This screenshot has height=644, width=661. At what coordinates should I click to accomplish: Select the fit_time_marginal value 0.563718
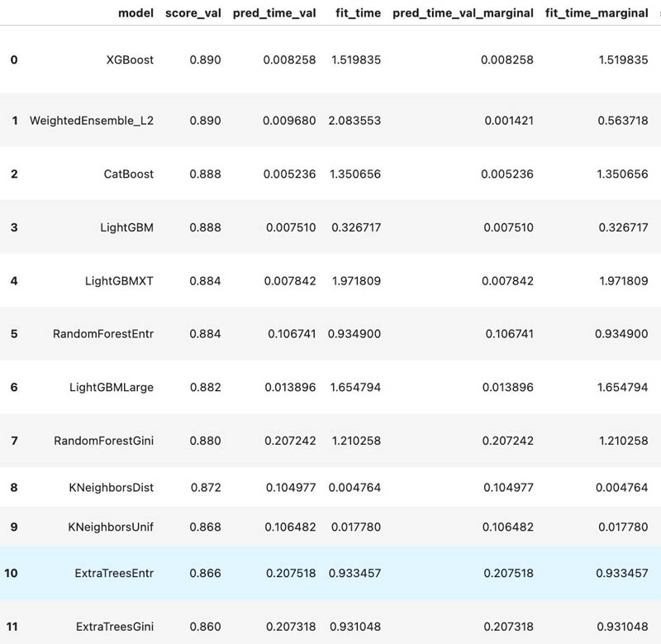pyautogui.click(x=623, y=121)
